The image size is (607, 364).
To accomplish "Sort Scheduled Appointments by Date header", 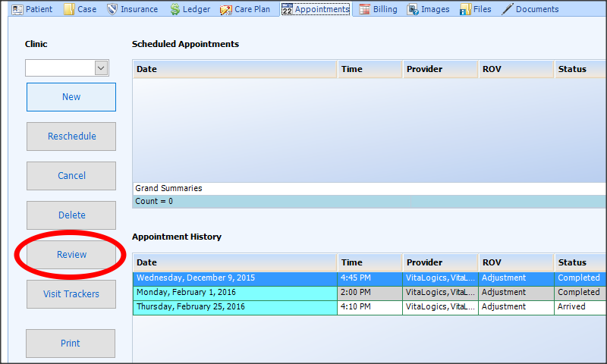I will click(235, 69).
